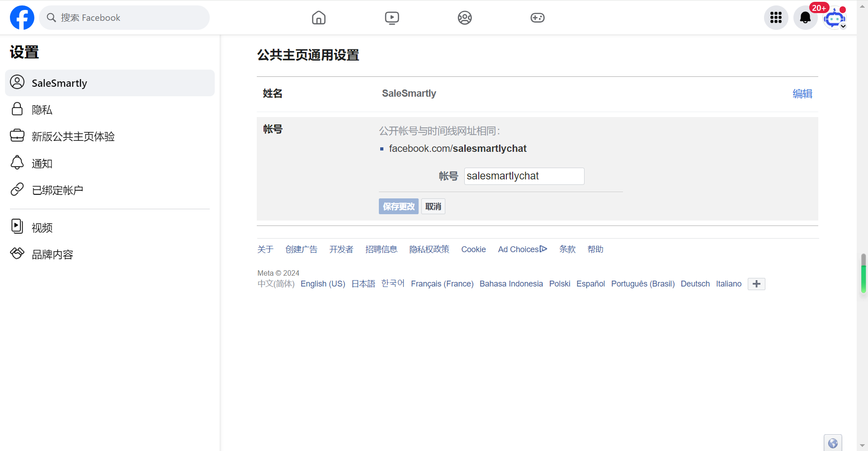Click the Facebook home logo
The height and width of the screenshot is (451, 868).
[22, 17]
